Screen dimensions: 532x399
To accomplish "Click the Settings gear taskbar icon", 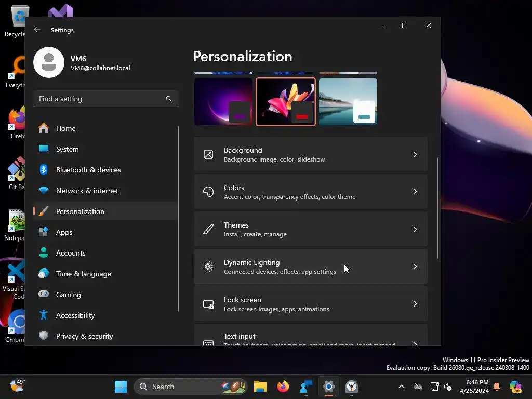I will (328, 387).
